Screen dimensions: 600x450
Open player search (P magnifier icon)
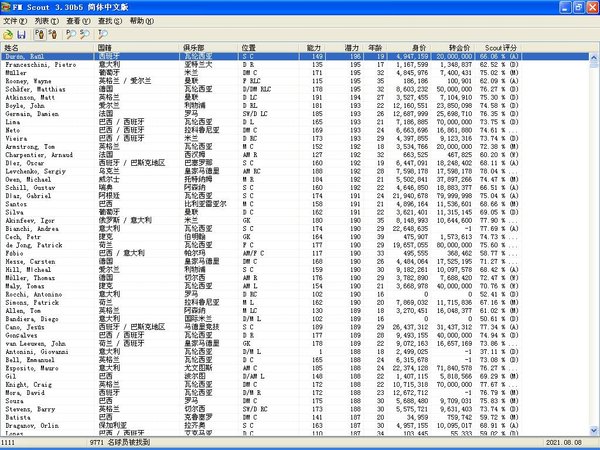(71, 34)
